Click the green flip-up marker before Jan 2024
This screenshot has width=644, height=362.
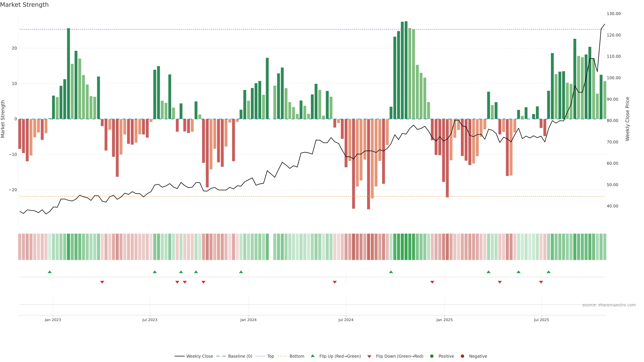click(x=241, y=272)
